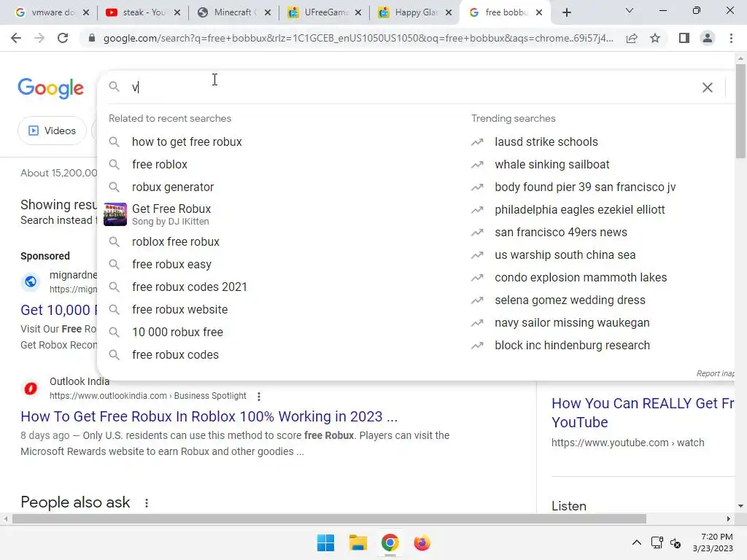Close the Happy Glass tab
Image resolution: width=747 pixels, height=560 pixels.
pos(449,13)
